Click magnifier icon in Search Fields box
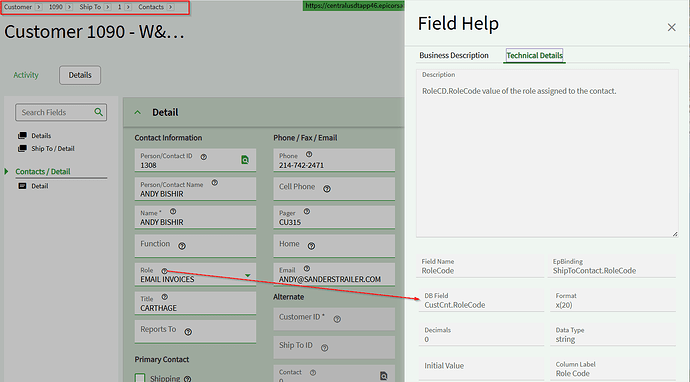The height and width of the screenshot is (382, 690). tap(99, 112)
